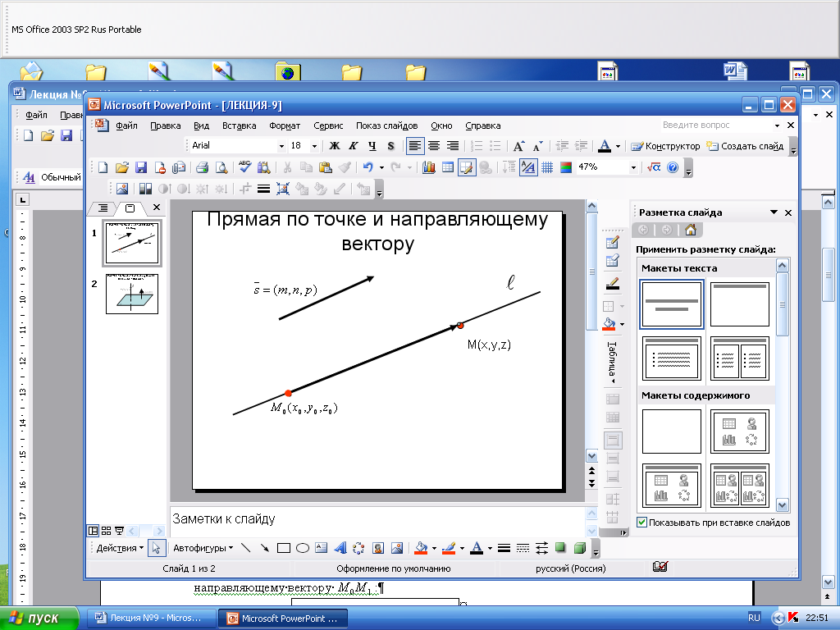
Task: Click the fill color bucket in drawing toolbar
Action: click(x=421, y=548)
